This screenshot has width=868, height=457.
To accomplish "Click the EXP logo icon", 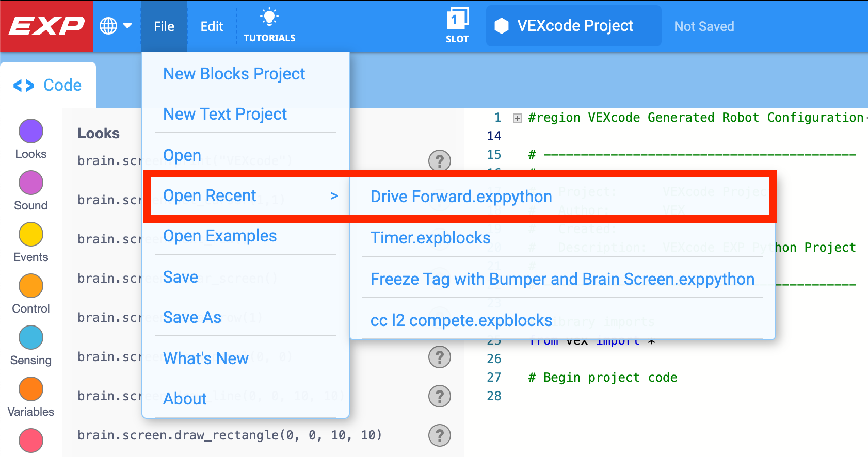I will click(46, 26).
